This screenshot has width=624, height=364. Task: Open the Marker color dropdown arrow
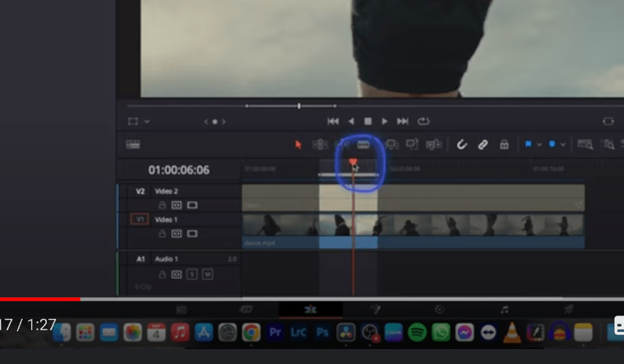563,145
